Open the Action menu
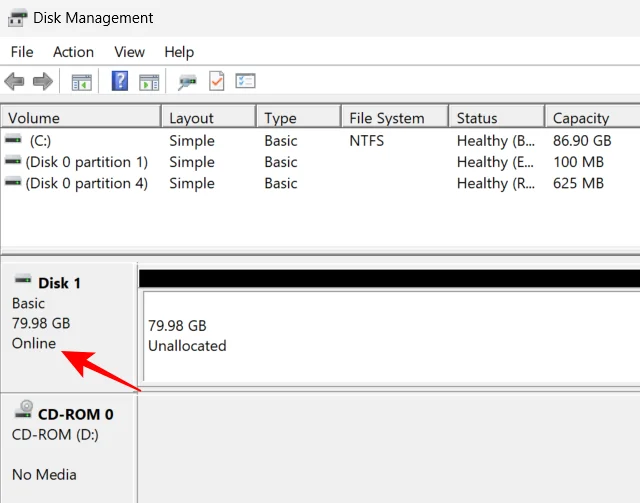The width and height of the screenshot is (640, 503). pyautogui.click(x=73, y=52)
